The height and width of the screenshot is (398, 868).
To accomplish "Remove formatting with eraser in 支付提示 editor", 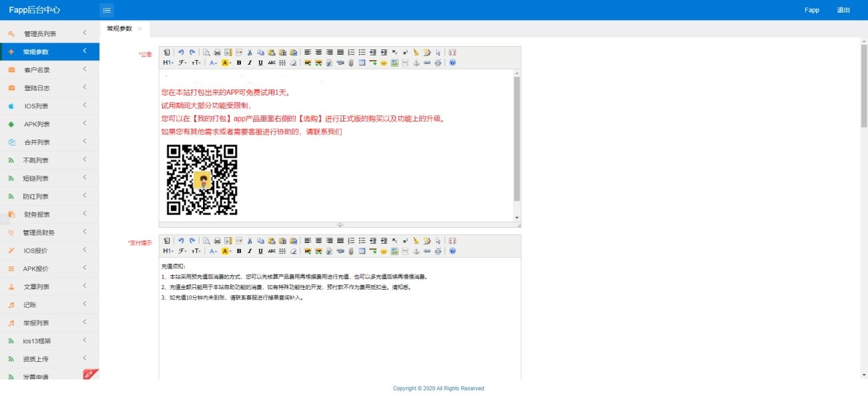I will tap(293, 251).
